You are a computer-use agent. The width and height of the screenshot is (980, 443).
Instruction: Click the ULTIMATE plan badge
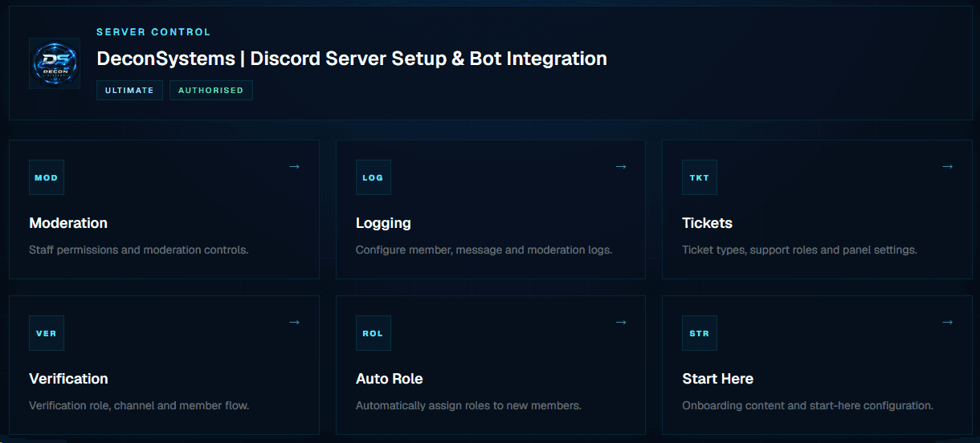tap(129, 90)
